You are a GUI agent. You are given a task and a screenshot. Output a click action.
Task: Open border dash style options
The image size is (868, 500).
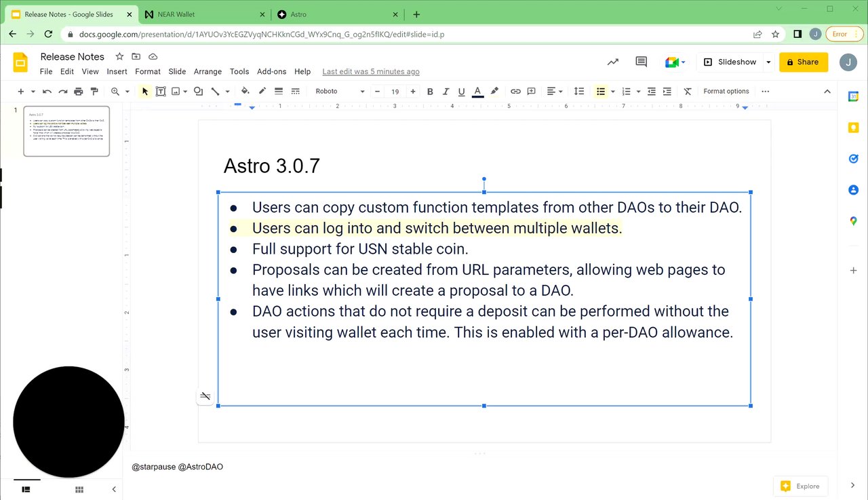pos(295,91)
